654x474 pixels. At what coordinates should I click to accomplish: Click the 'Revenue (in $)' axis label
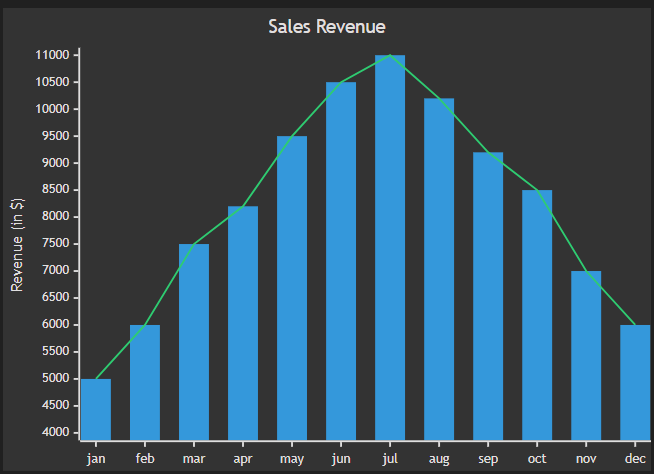(x=17, y=245)
